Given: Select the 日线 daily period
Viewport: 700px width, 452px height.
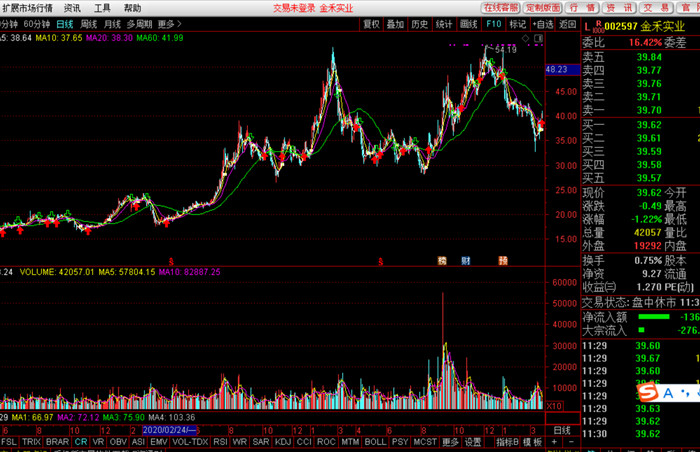Looking at the screenshot, I should 64,23.
